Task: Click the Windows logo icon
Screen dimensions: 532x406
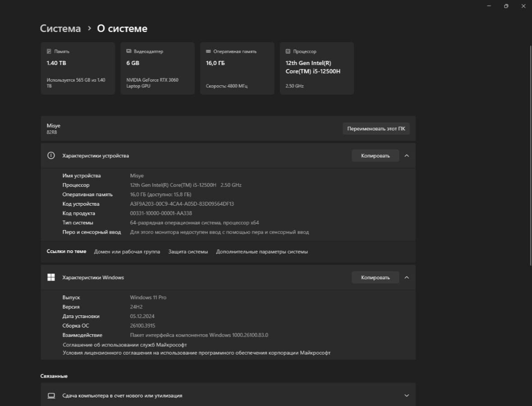Action: tap(51, 277)
